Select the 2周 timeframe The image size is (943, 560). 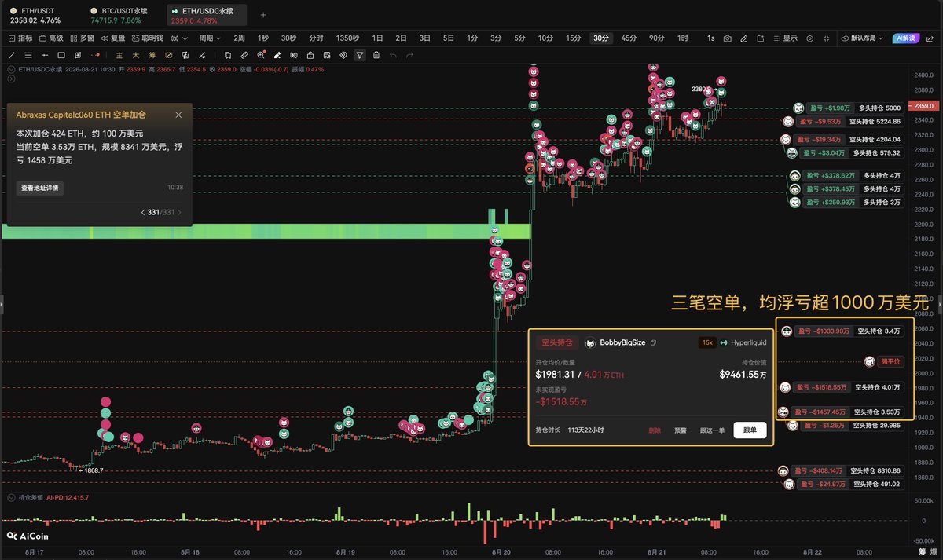point(239,38)
